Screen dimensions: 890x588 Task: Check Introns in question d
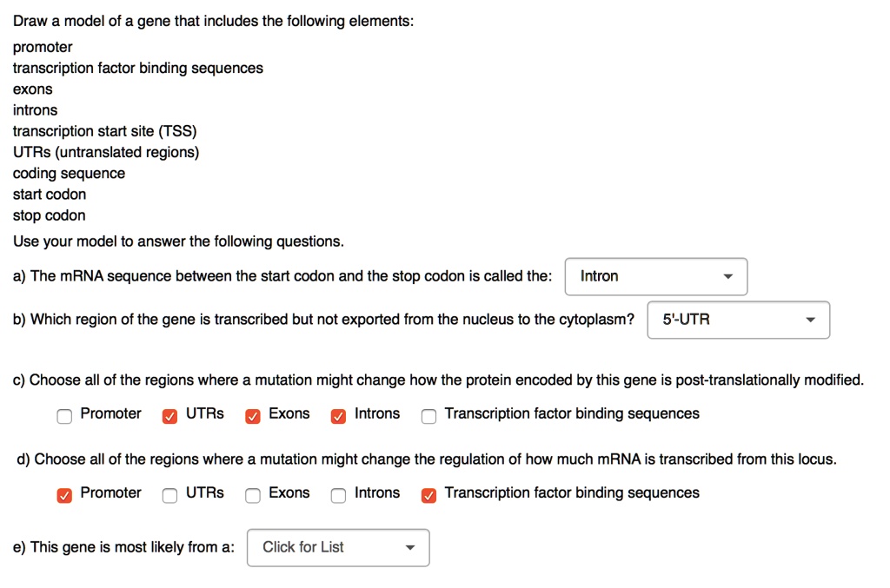pyautogui.click(x=338, y=495)
